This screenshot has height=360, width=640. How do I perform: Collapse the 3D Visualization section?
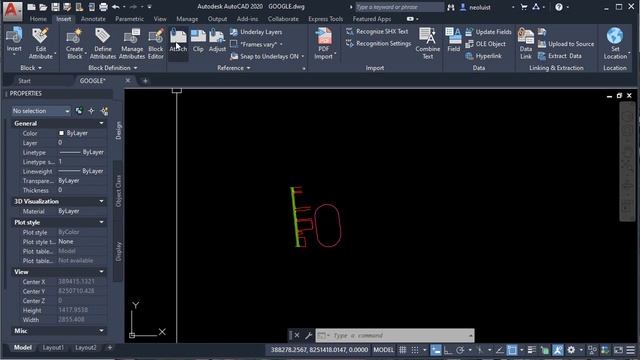coord(101,201)
